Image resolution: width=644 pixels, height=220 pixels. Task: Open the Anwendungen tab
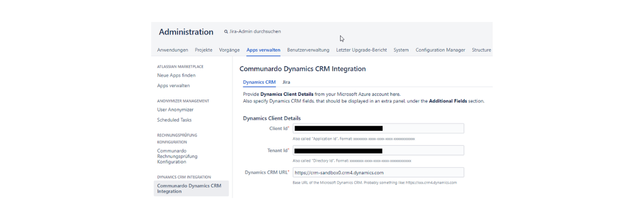coord(172,50)
